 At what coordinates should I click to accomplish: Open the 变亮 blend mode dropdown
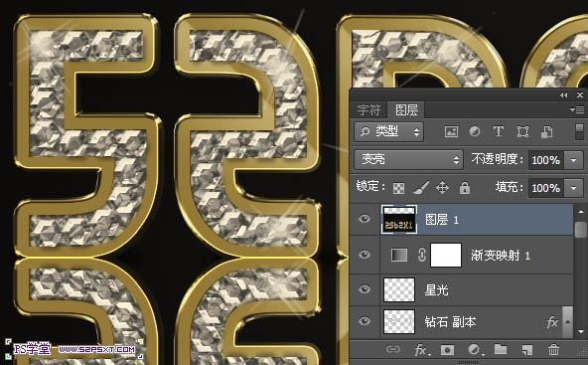click(x=408, y=159)
